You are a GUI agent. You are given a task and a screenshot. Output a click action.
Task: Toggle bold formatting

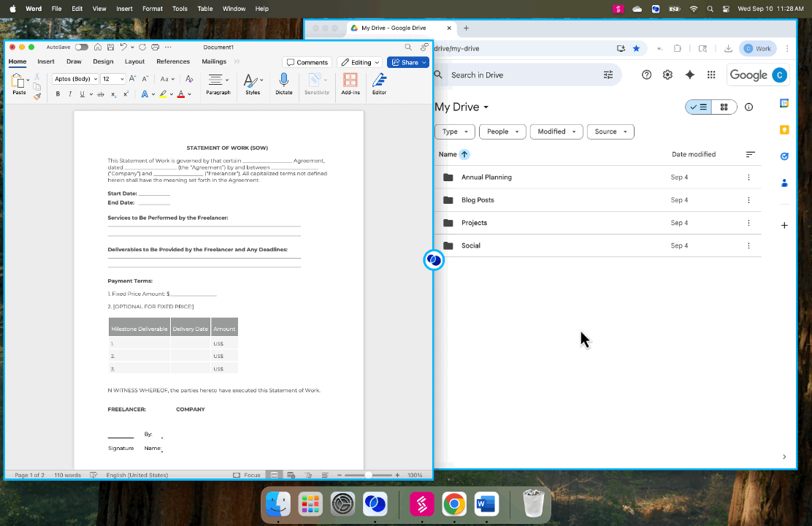click(x=57, y=94)
